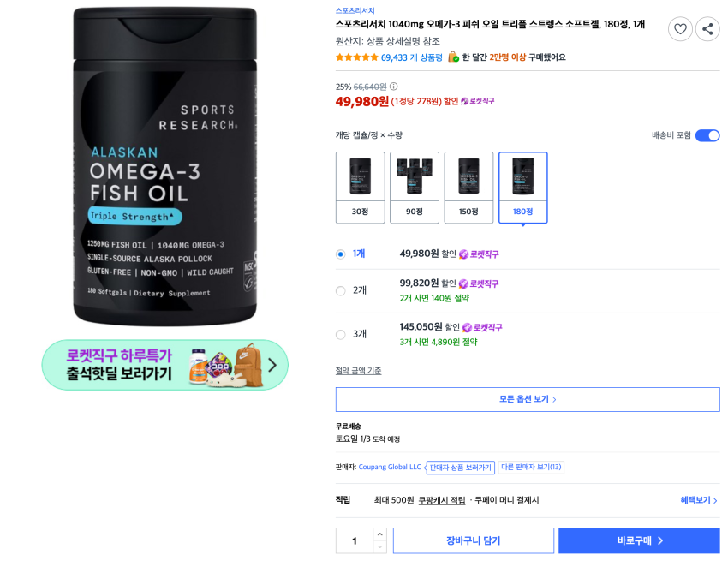
Task: Choose the 30정 capsule option
Action: point(360,188)
